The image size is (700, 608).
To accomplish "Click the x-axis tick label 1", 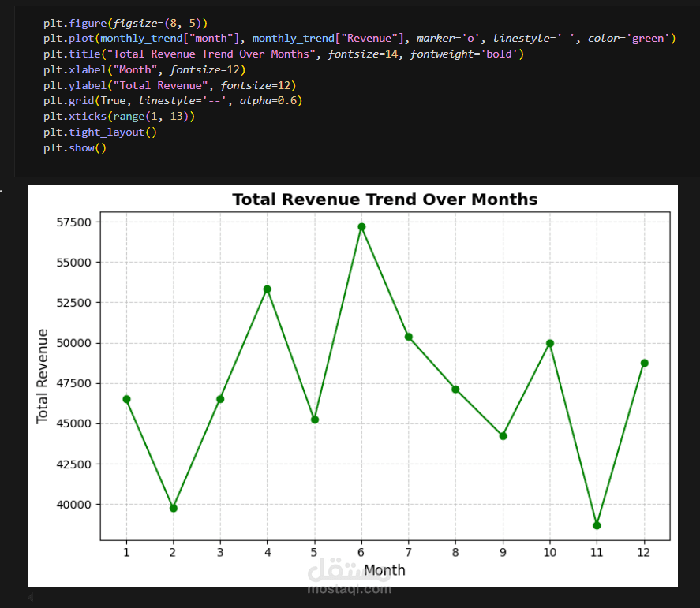I will point(126,552).
